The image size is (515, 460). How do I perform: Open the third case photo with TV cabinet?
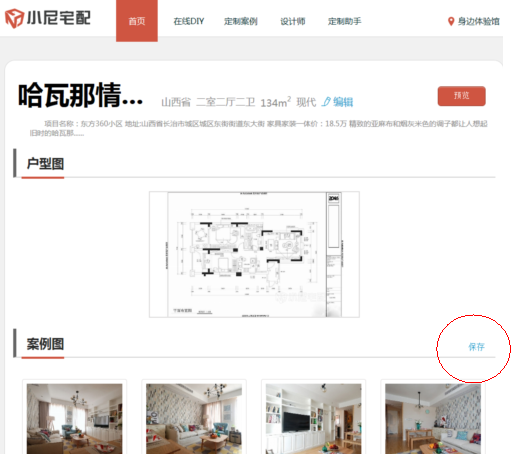[x=313, y=418]
